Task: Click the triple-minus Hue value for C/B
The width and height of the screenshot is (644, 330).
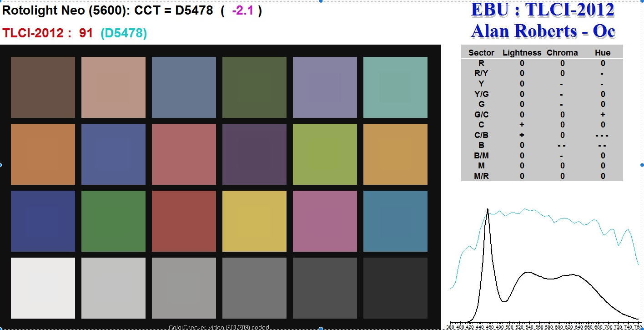Action: click(x=602, y=135)
